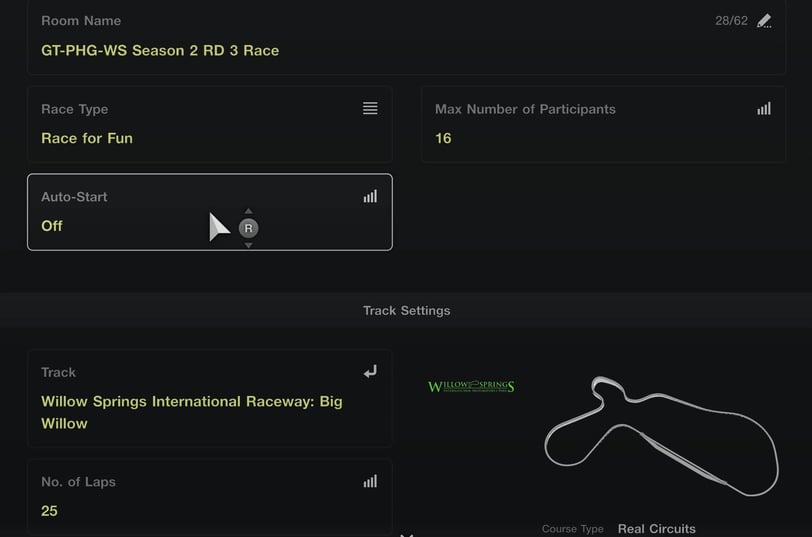Viewport: 812px width, 537px height.
Task: Click the bars icon on No. of Laps
Action: coord(370,481)
